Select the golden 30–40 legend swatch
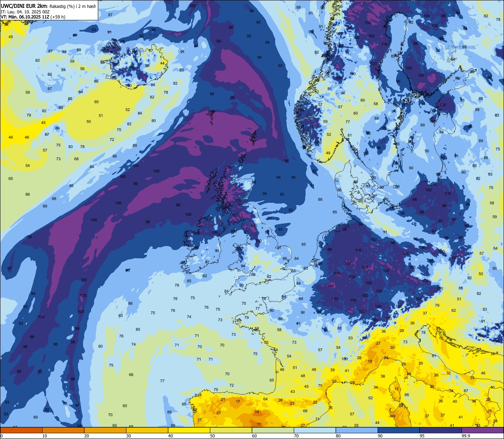This screenshot has height=439, width=504. coord(147,430)
